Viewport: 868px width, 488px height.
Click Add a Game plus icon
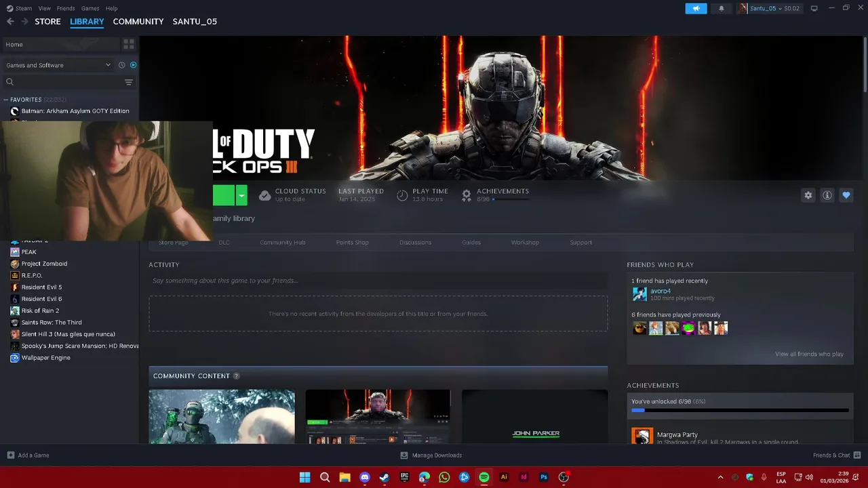10,455
